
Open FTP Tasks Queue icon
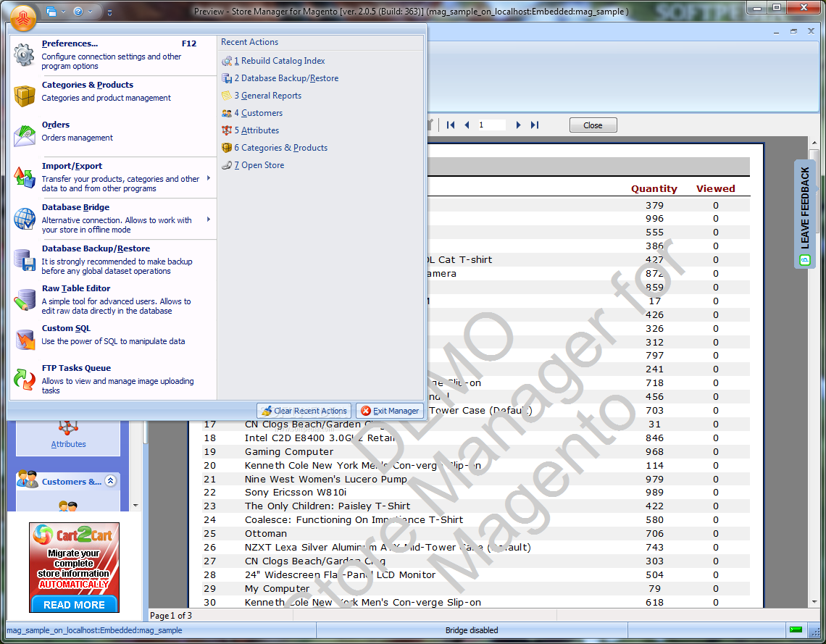(24, 379)
